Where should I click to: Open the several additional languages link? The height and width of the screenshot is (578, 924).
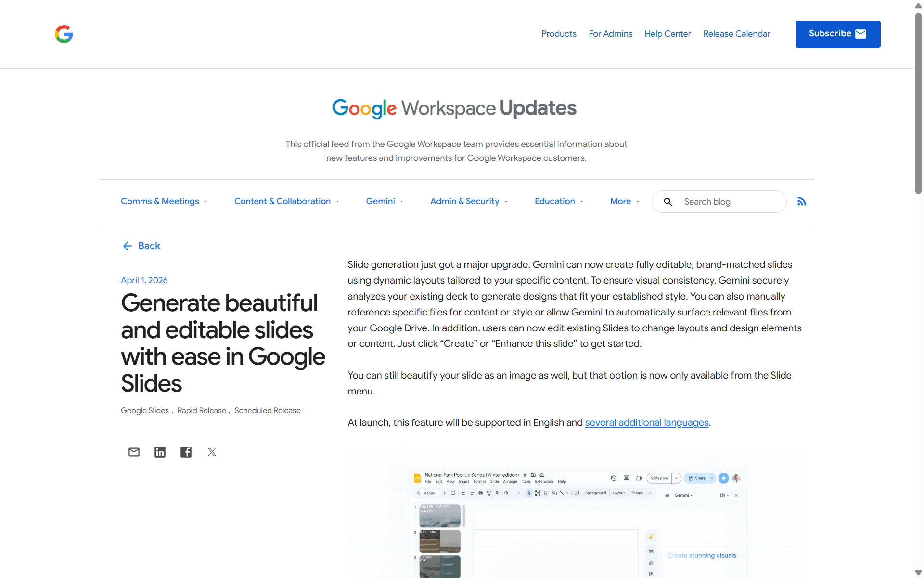coord(646,422)
